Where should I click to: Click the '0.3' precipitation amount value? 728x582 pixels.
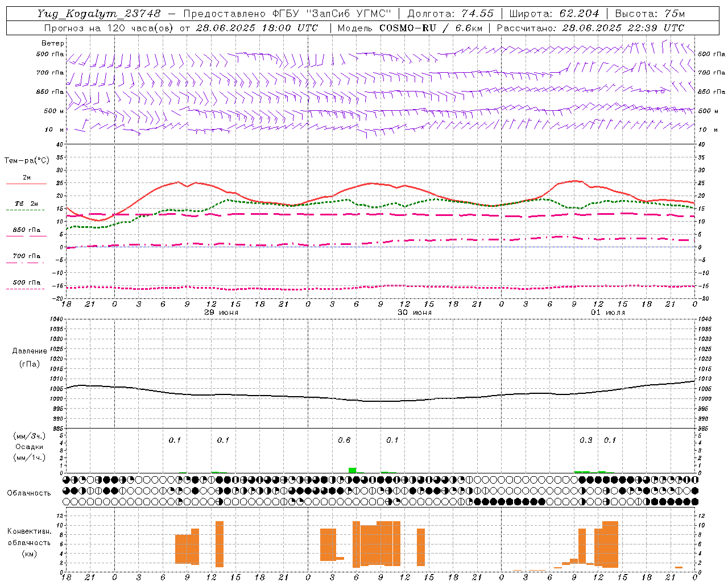tap(586, 440)
